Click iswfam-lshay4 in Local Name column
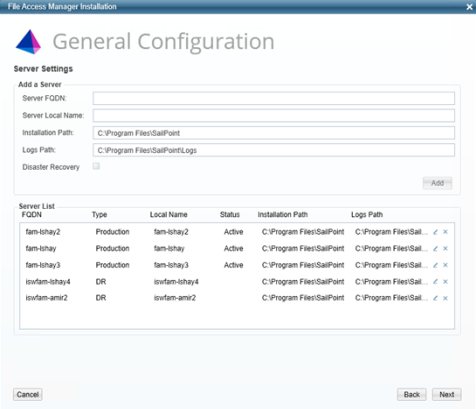The height and width of the screenshot is (409, 476). [x=176, y=282]
